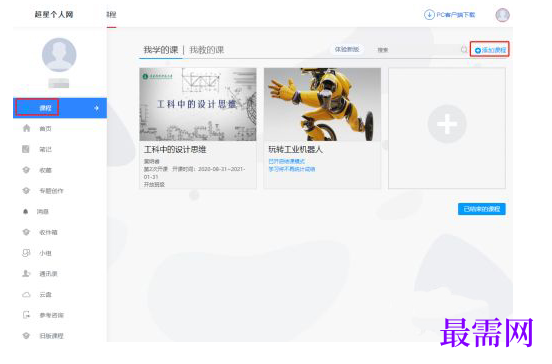The image size is (552, 364).
Task: Open the 工科中的设计思维 course thumbnail
Action: pyautogui.click(x=198, y=105)
